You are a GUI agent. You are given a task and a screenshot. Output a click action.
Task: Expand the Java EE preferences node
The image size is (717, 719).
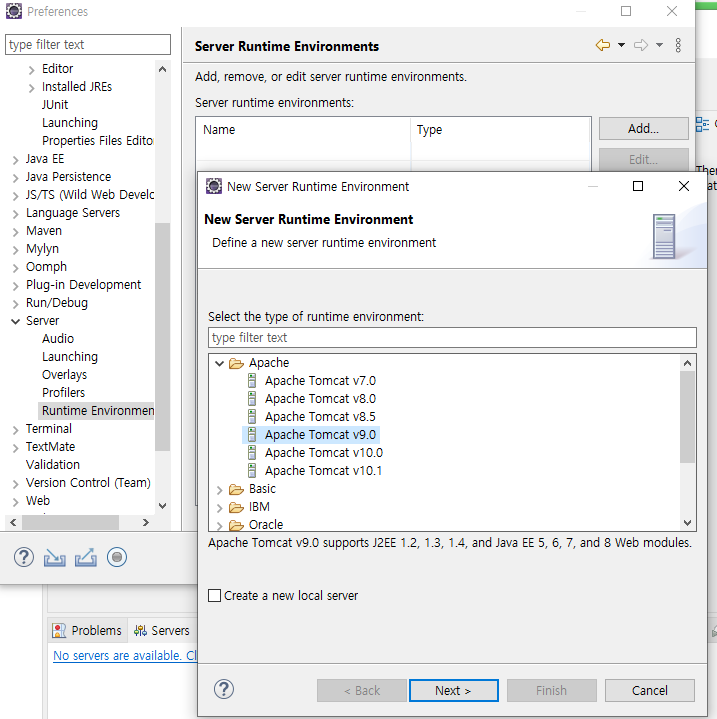[16, 160]
